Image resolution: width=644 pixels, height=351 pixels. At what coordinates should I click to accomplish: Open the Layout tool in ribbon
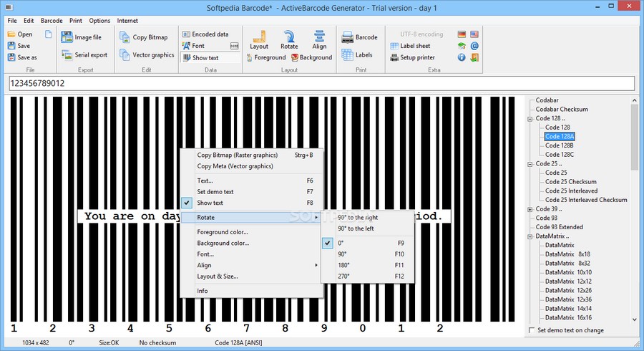click(x=259, y=38)
